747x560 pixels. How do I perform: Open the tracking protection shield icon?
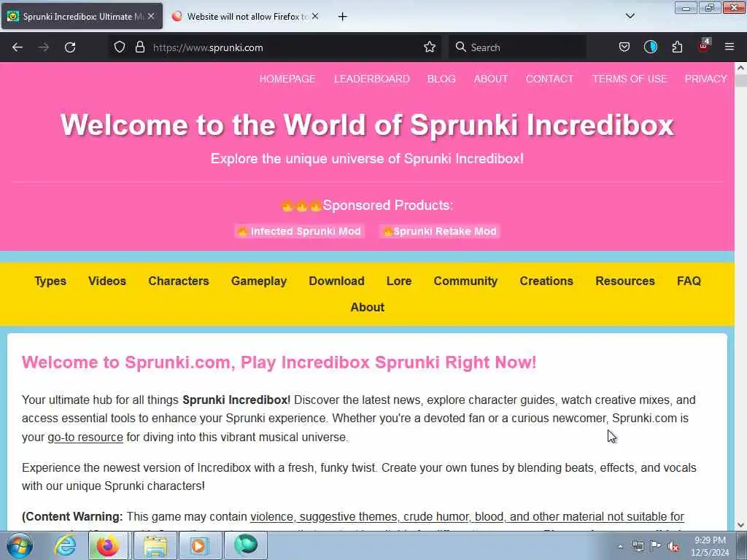pos(120,47)
